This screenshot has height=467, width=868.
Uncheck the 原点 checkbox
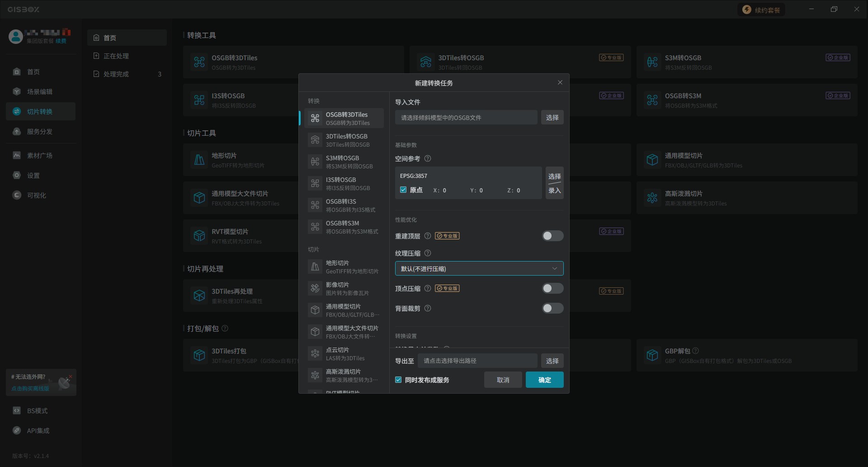click(403, 190)
